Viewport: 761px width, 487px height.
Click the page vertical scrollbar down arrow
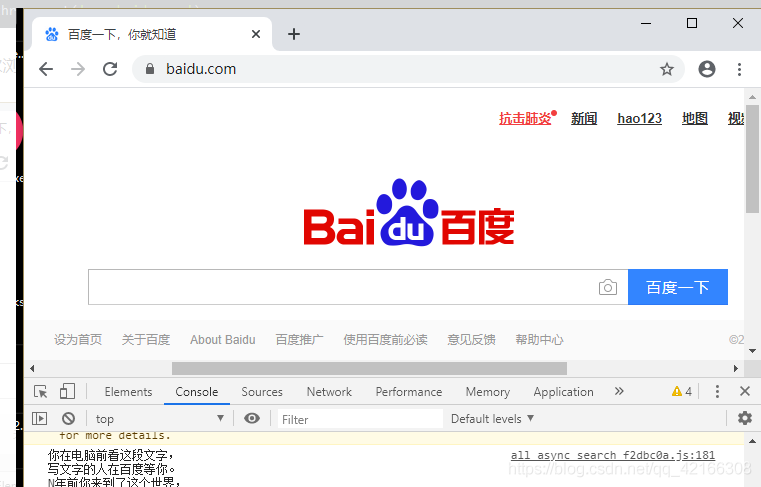coord(752,351)
